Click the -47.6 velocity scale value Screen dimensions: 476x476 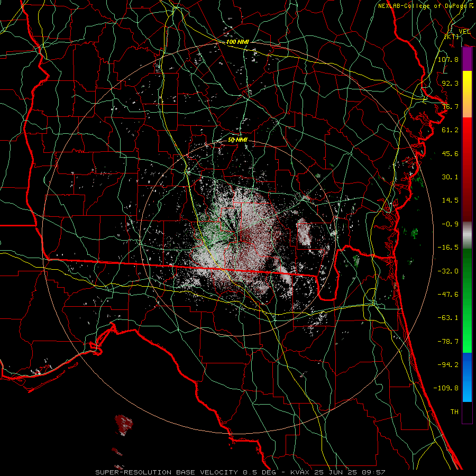pyautogui.click(x=448, y=295)
